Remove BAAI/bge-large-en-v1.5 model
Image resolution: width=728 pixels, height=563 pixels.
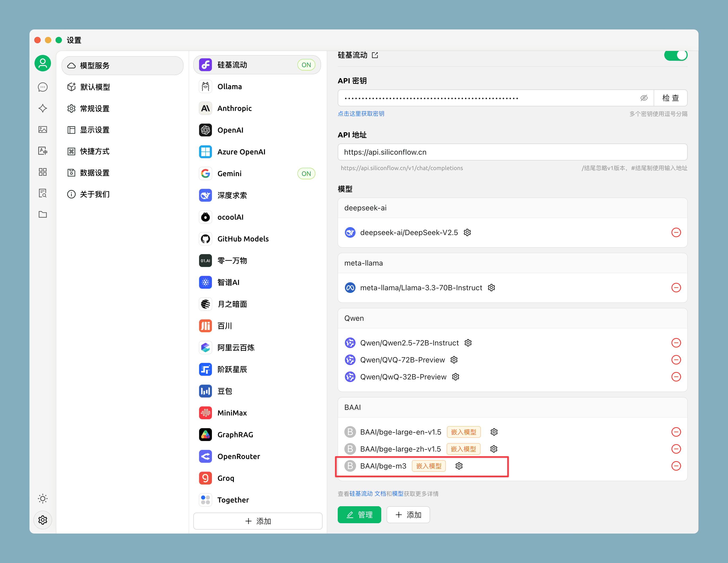pos(676,432)
